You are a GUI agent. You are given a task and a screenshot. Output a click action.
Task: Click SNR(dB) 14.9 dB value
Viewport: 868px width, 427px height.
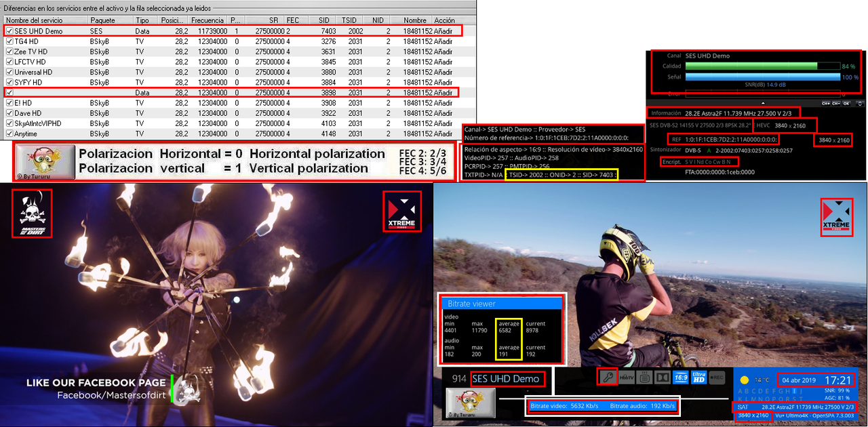click(776, 85)
